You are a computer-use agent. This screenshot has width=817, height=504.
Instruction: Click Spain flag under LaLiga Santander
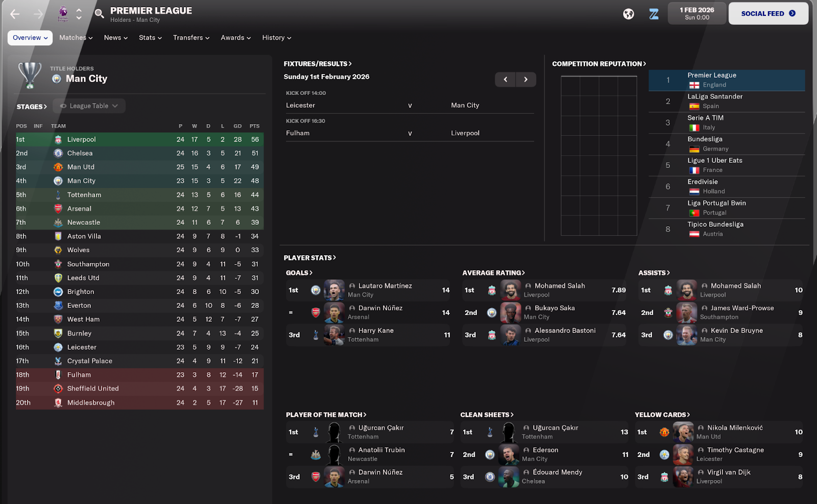click(x=694, y=106)
